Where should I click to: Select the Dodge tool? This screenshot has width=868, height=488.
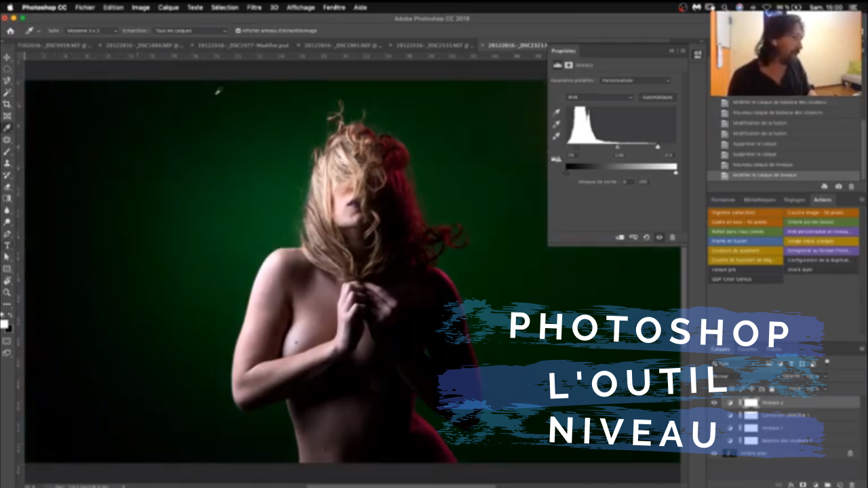coord(7,222)
